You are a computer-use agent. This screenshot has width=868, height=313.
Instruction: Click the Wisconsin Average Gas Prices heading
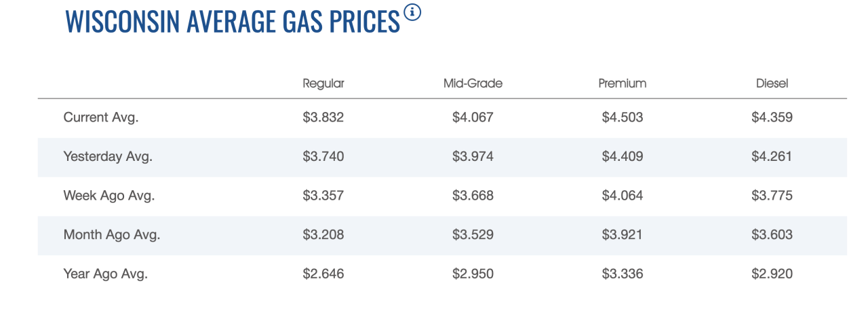click(233, 22)
